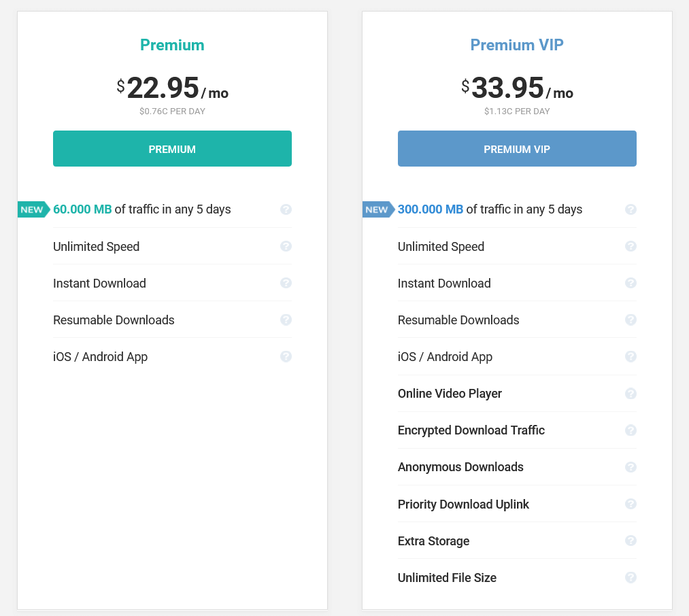Show help for Encrypted Download Traffic
This screenshot has height=616, width=689.
(631, 430)
